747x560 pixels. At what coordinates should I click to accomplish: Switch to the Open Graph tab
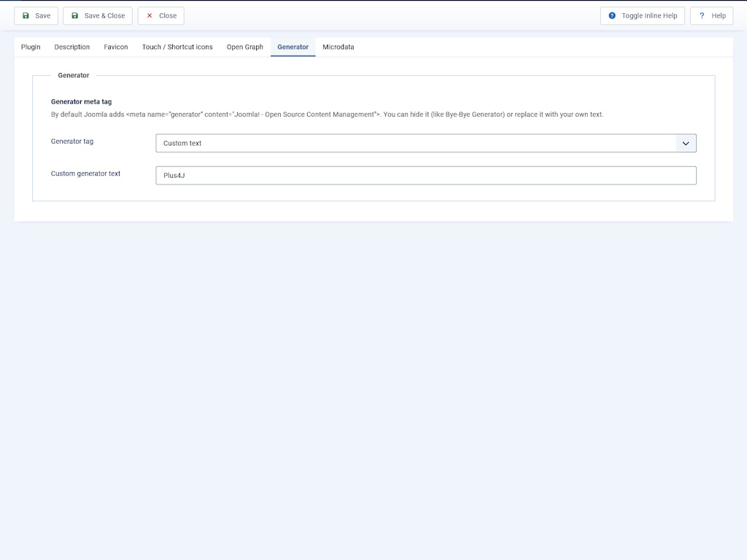pyautogui.click(x=245, y=47)
